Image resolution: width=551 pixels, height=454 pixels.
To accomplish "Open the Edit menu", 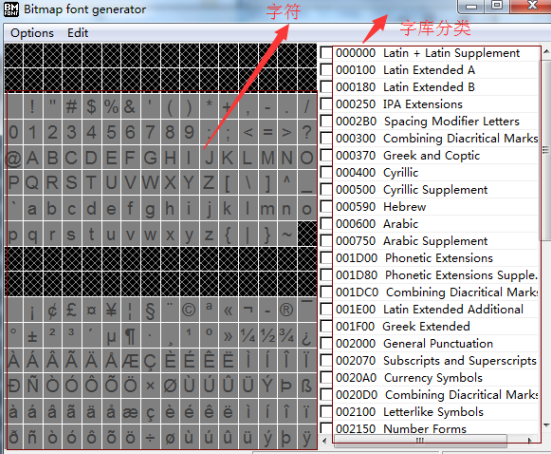I will (x=78, y=33).
